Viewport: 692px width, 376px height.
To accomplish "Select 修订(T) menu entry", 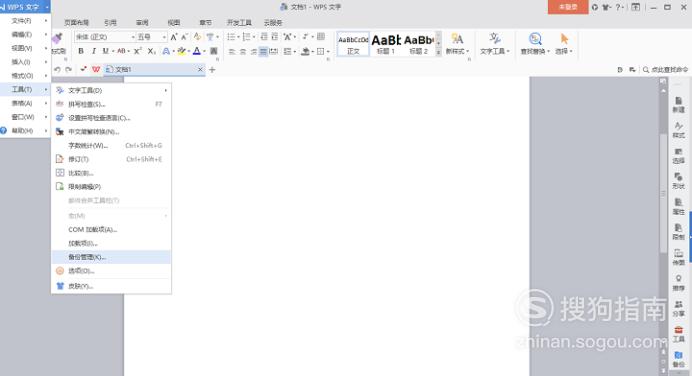I will click(111, 159).
